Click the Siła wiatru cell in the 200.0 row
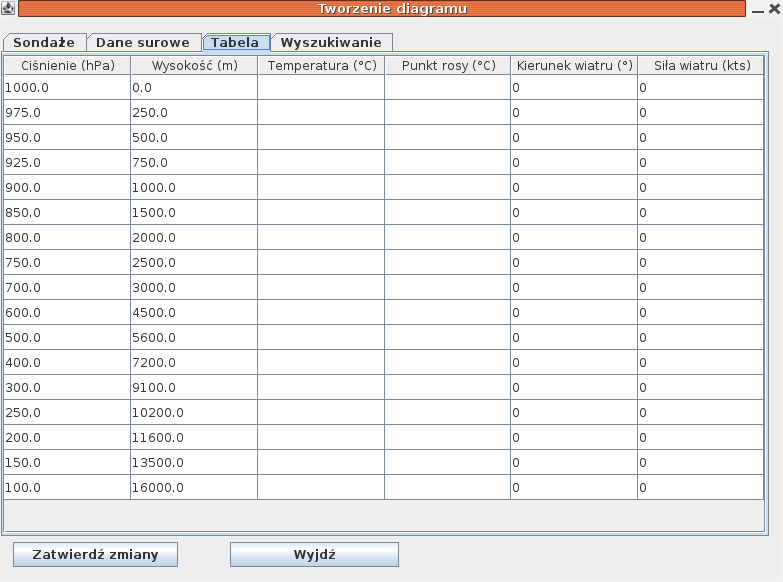 tap(701, 437)
